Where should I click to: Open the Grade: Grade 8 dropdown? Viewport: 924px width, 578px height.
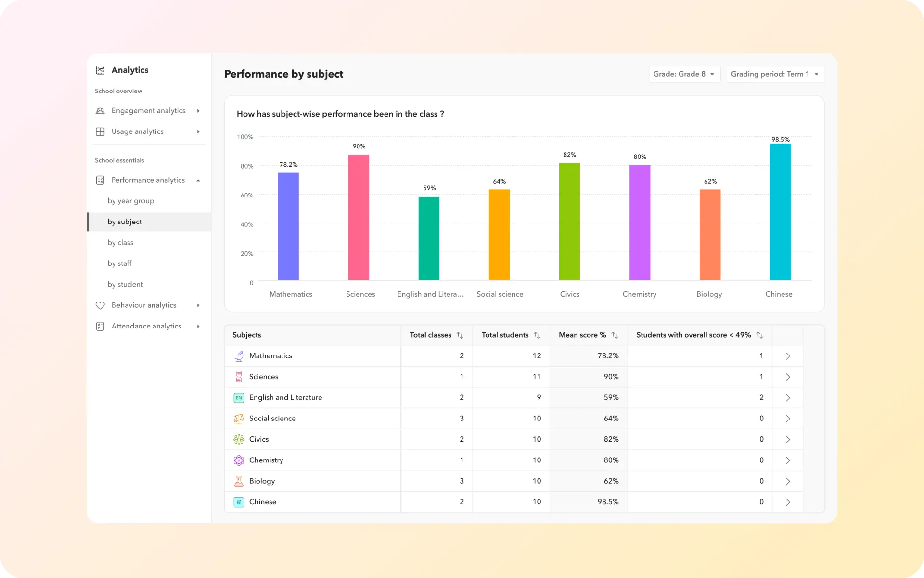point(684,74)
